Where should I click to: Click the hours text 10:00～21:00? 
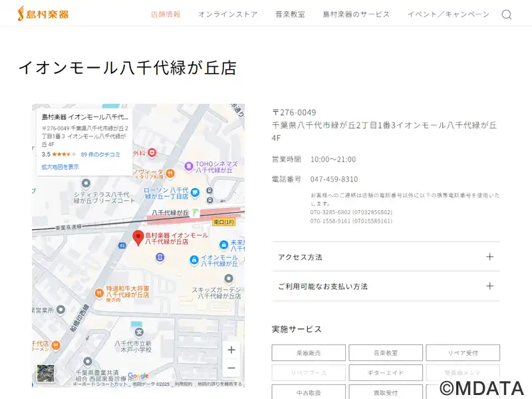tap(333, 159)
